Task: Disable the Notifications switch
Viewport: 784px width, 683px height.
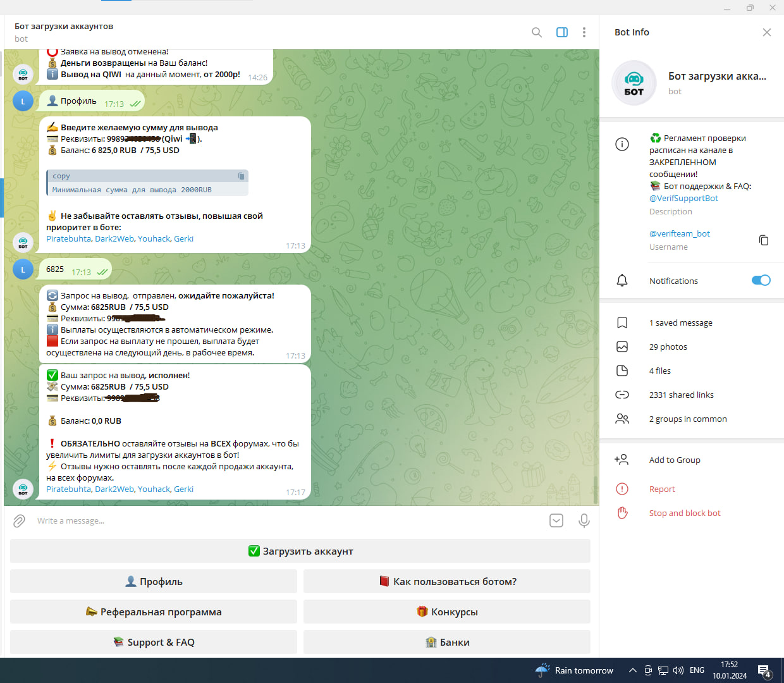Action: pos(761,280)
